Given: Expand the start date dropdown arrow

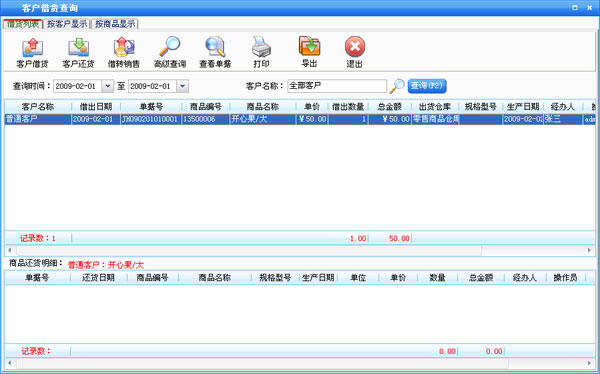Looking at the screenshot, I should 108,86.
